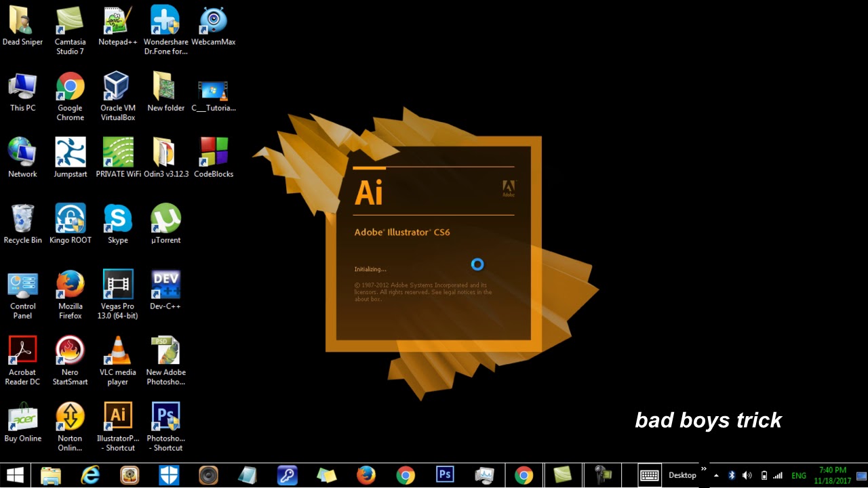Image resolution: width=868 pixels, height=488 pixels.
Task: Select the Illustrator shortcut on desktop
Action: tap(118, 427)
